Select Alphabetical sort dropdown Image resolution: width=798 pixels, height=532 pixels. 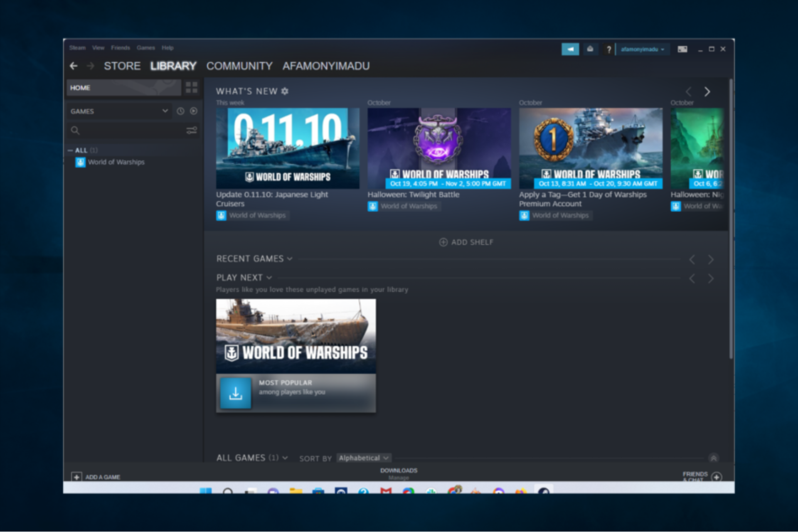pyautogui.click(x=363, y=457)
